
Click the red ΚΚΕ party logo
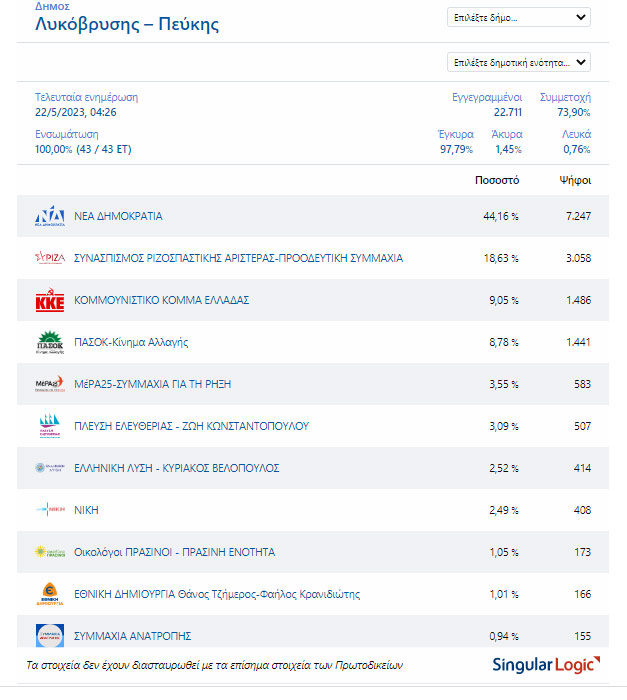[50, 300]
